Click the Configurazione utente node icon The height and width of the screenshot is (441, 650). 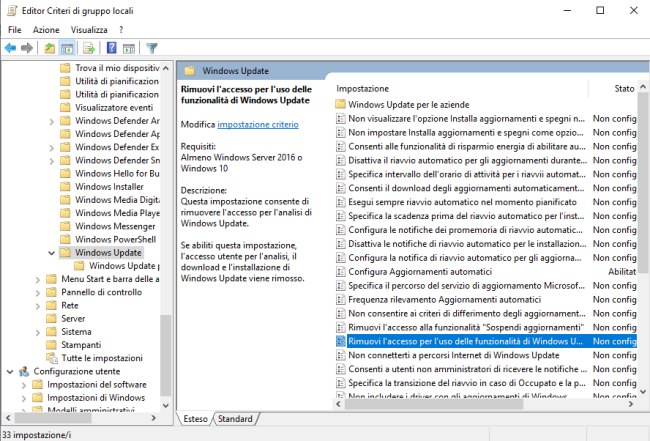coord(24,371)
